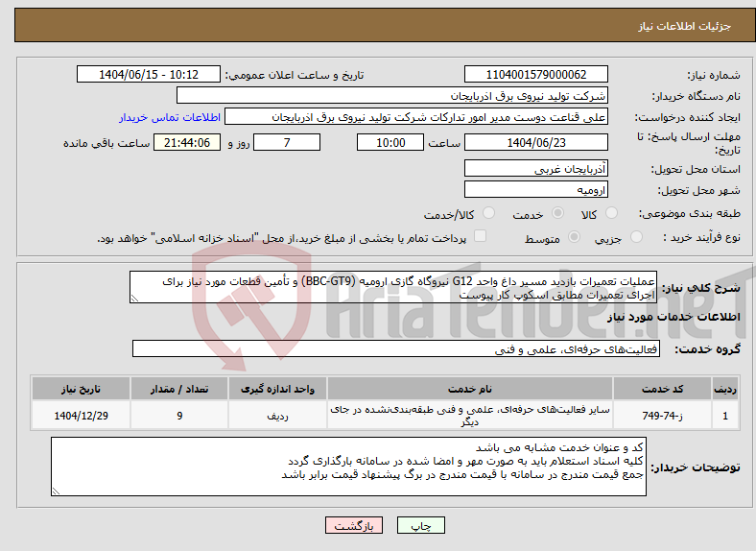Click the گروه خدمت label

pos(707,349)
